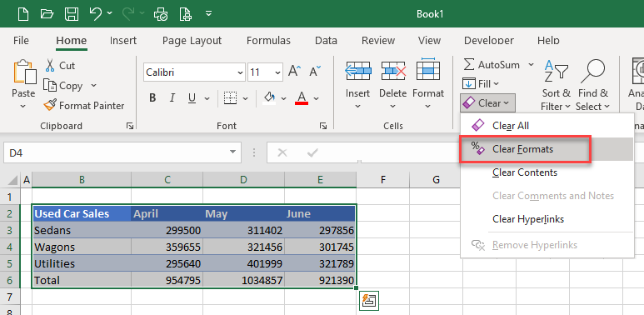
Task: Switch to the Data tab
Action: [x=326, y=41]
